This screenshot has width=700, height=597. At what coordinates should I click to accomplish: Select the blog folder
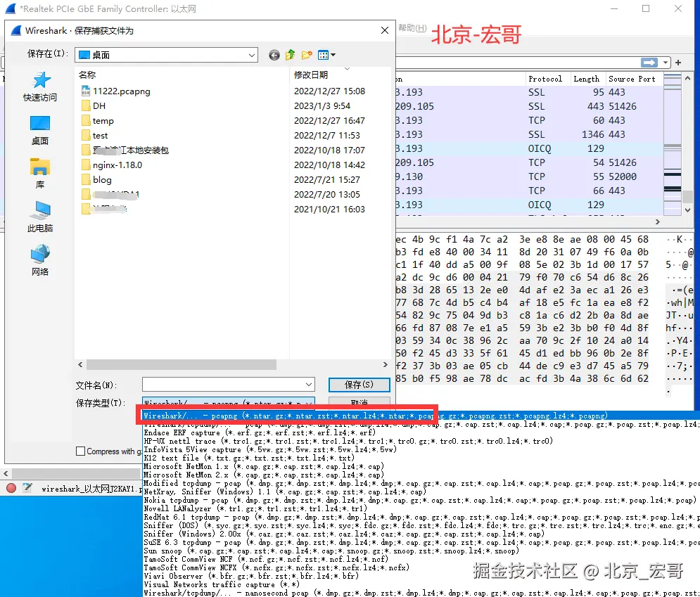pyautogui.click(x=97, y=179)
